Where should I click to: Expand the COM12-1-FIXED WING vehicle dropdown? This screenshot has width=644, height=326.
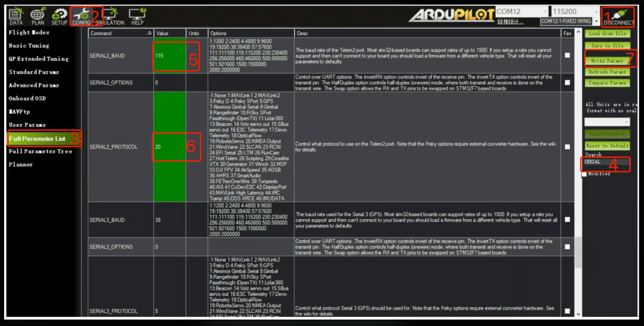(x=596, y=21)
